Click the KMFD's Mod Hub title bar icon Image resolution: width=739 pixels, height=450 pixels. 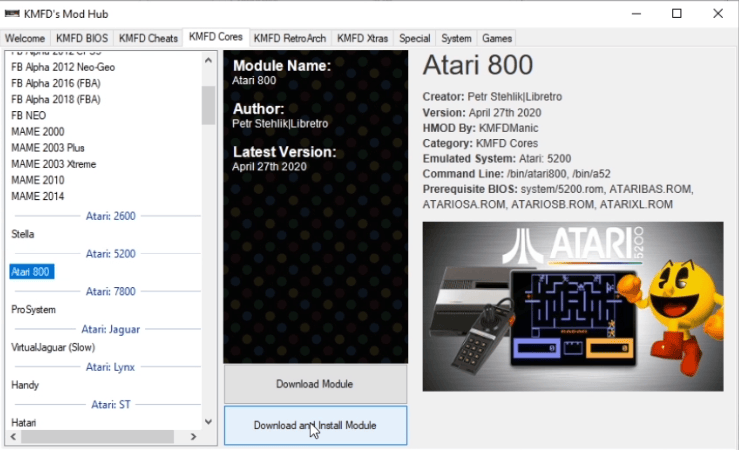12,14
